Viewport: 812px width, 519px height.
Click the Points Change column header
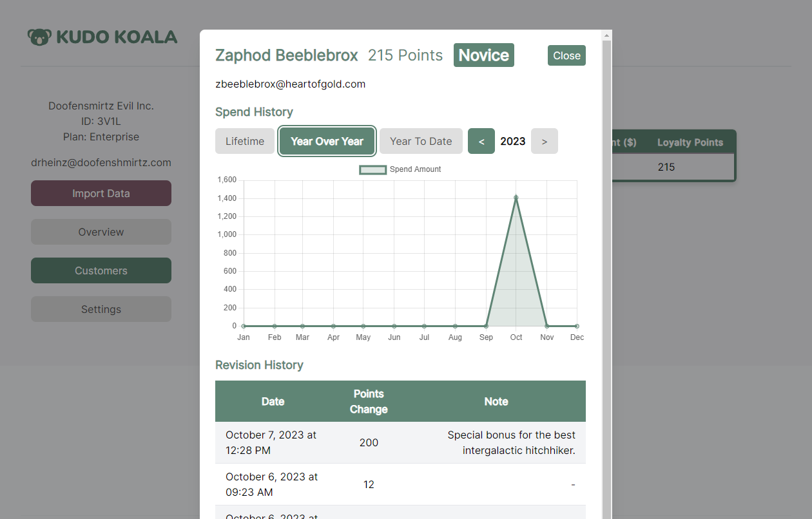coord(369,401)
